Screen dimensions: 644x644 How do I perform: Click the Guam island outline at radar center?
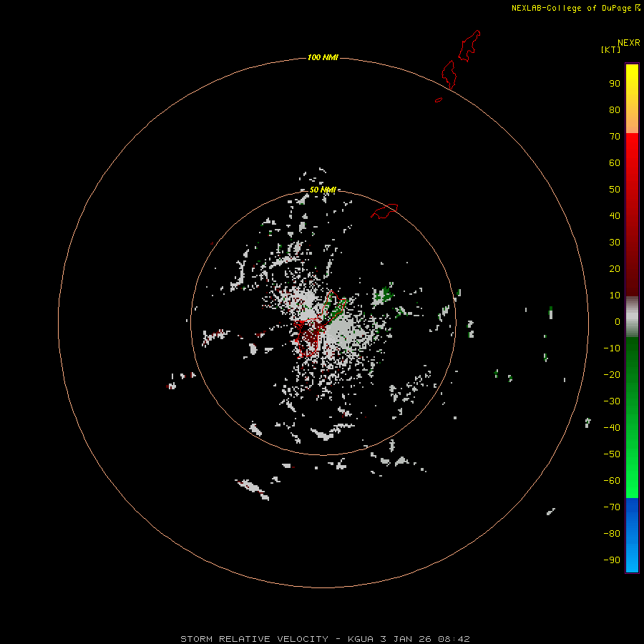[x=318, y=324]
